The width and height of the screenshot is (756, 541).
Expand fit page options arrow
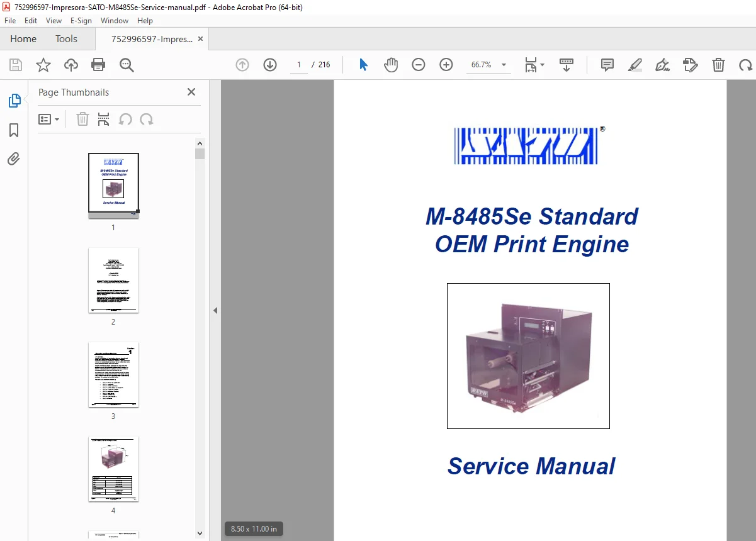point(542,65)
